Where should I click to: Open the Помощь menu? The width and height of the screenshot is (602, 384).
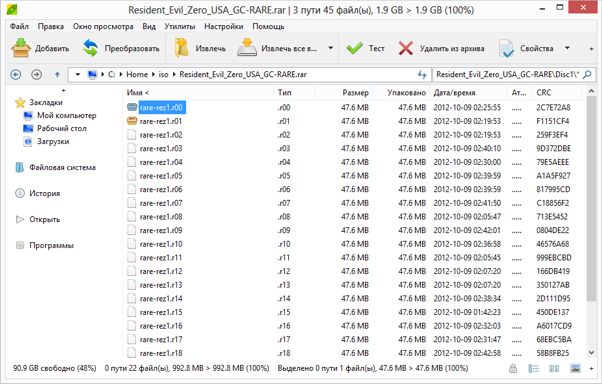[x=268, y=26]
